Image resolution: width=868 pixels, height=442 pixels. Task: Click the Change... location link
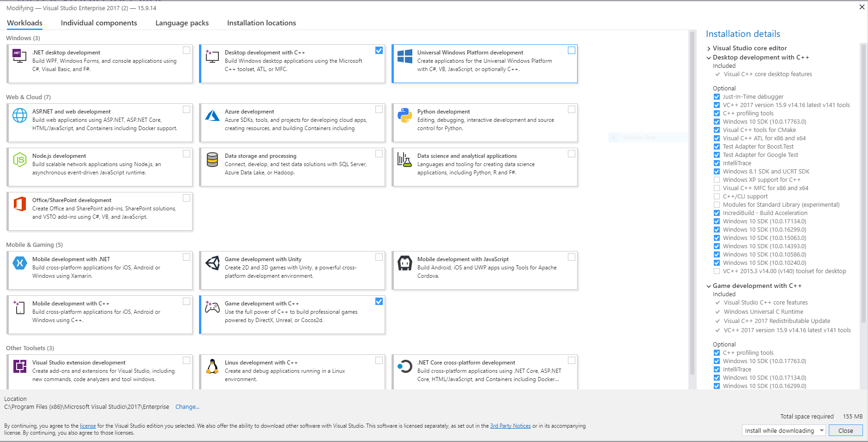[x=187, y=407]
